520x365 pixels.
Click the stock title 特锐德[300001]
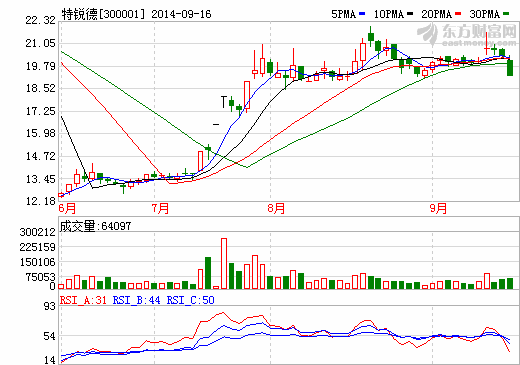point(104,14)
